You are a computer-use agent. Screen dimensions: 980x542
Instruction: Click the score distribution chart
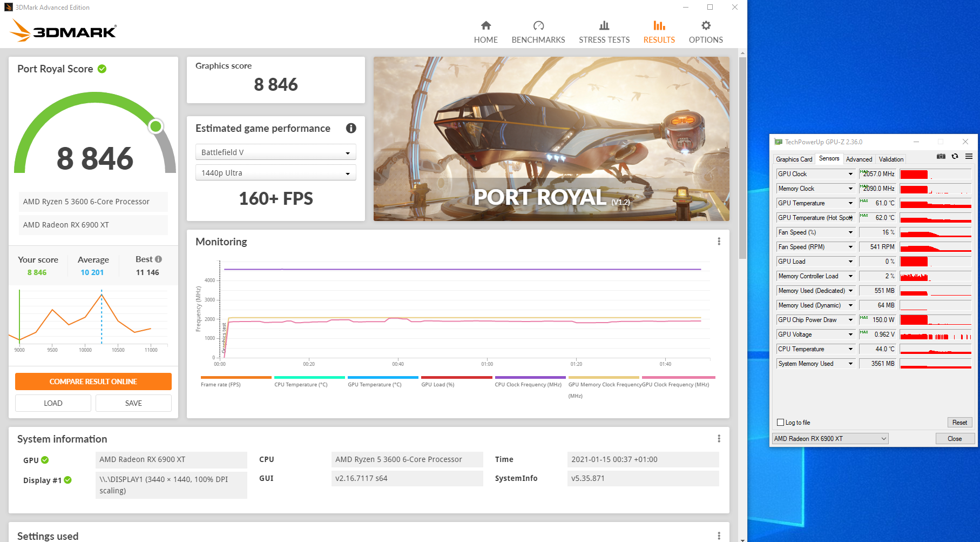(x=89, y=320)
